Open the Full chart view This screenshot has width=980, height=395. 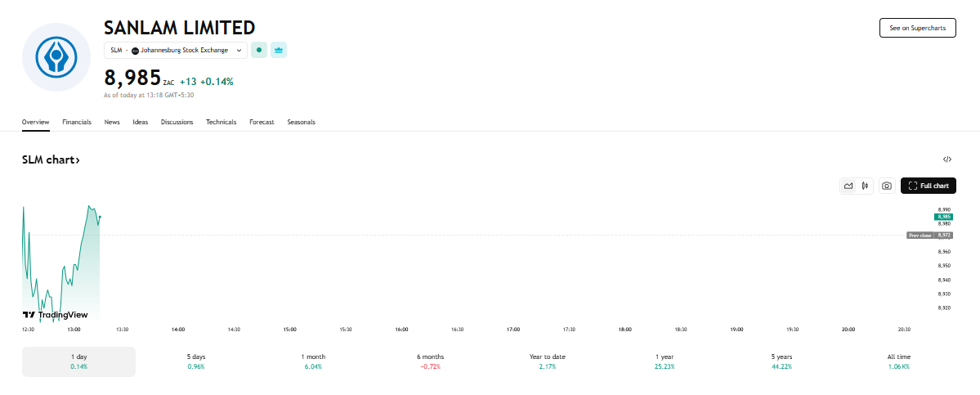929,186
